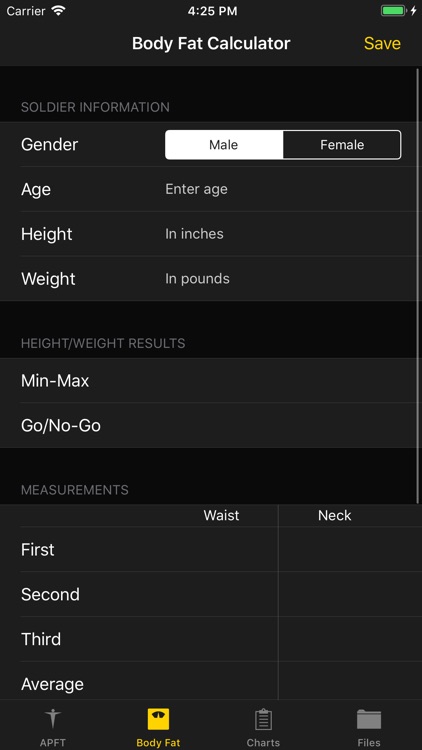Screen dimensions: 422x750
Task: Open the Charts clipboard icon
Action: coord(263,719)
